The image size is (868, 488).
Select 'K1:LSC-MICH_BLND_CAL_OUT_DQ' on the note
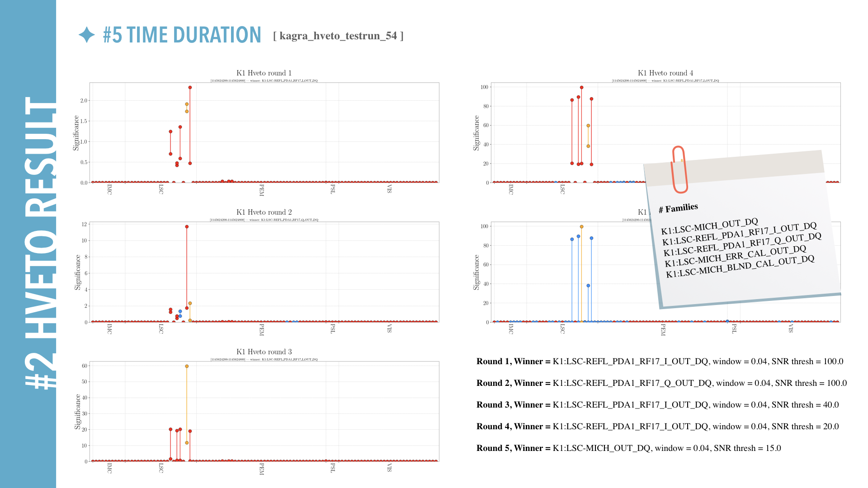740,267
